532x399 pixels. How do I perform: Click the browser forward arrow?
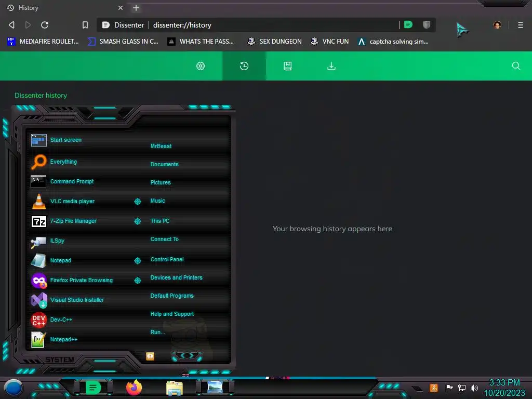pyautogui.click(x=28, y=25)
